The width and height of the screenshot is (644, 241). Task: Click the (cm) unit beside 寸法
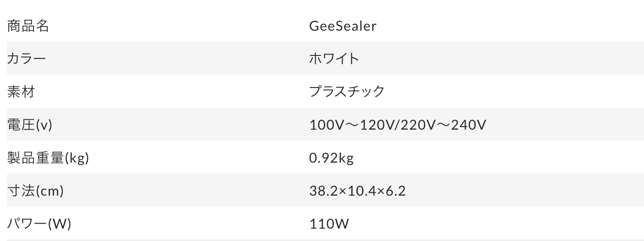(50, 191)
